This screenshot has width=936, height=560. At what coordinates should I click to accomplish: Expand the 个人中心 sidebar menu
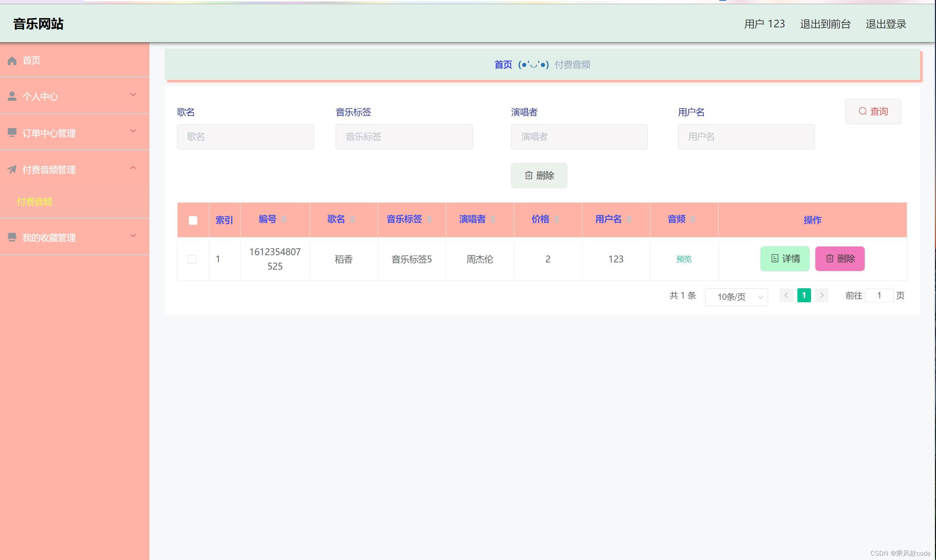click(x=133, y=94)
